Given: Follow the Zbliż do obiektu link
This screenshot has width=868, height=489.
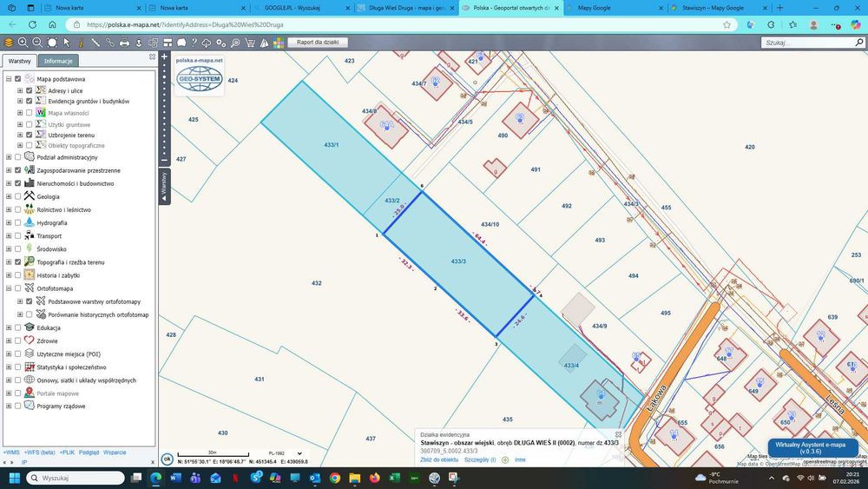Looking at the screenshot, I should point(439,459).
